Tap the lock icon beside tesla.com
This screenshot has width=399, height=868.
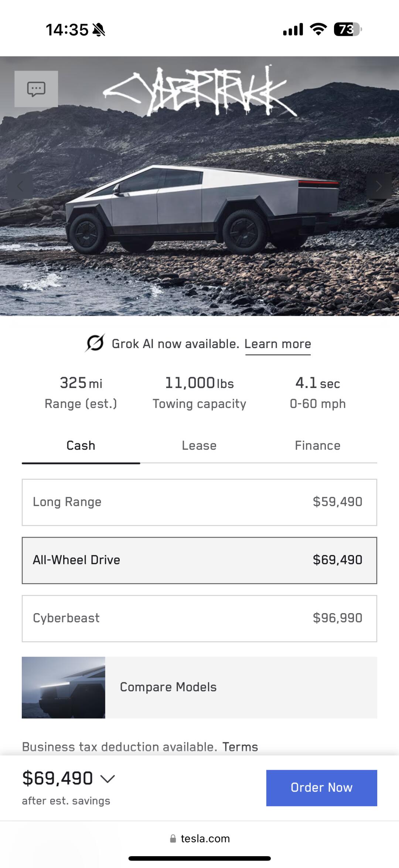point(173,838)
